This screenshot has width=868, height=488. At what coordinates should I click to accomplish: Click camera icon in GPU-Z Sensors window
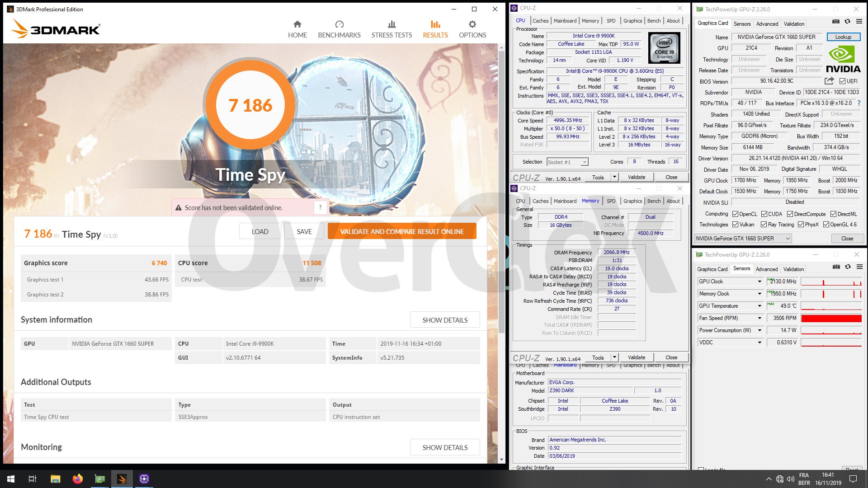(836, 267)
